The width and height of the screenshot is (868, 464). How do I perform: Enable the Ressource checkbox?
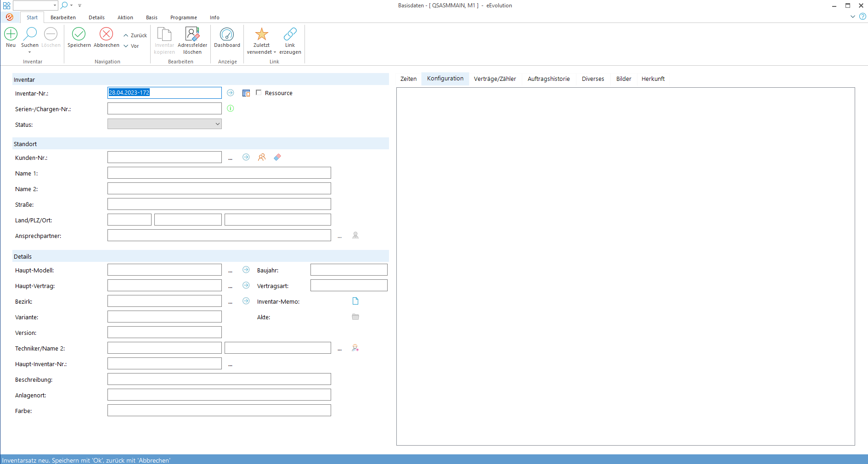259,92
